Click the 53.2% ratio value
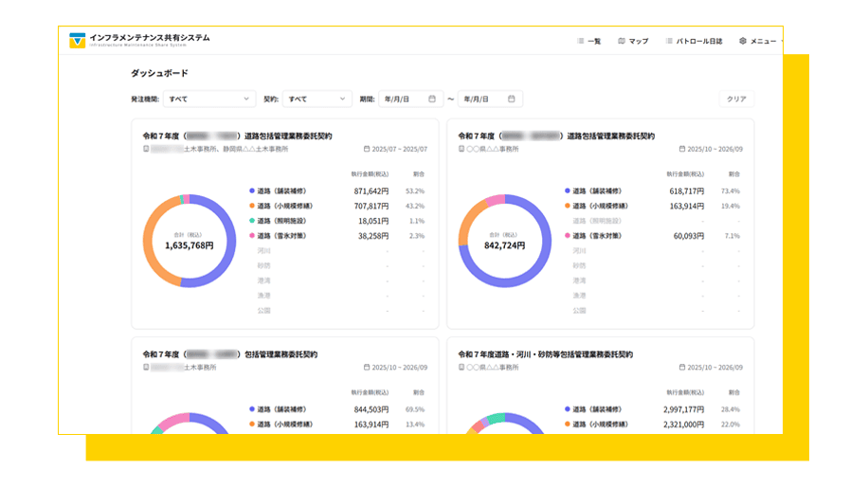The height and width of the screenshot is (488, 868). [x=415, y=190]
